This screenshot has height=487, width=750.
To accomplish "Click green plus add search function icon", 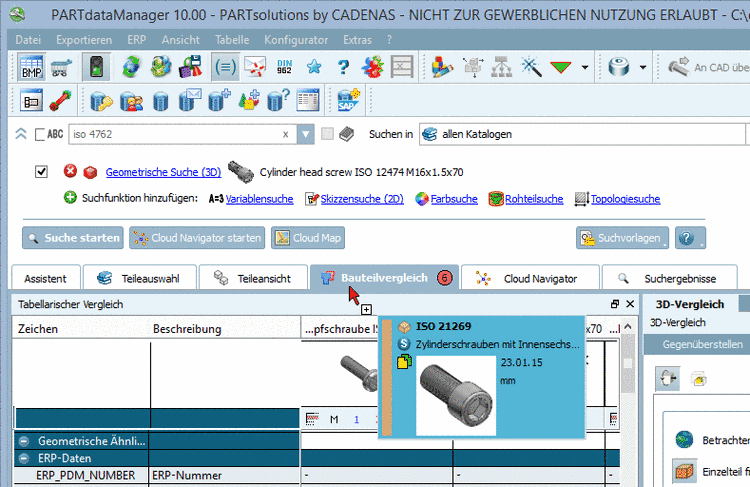I will click(x=70, y=197).
